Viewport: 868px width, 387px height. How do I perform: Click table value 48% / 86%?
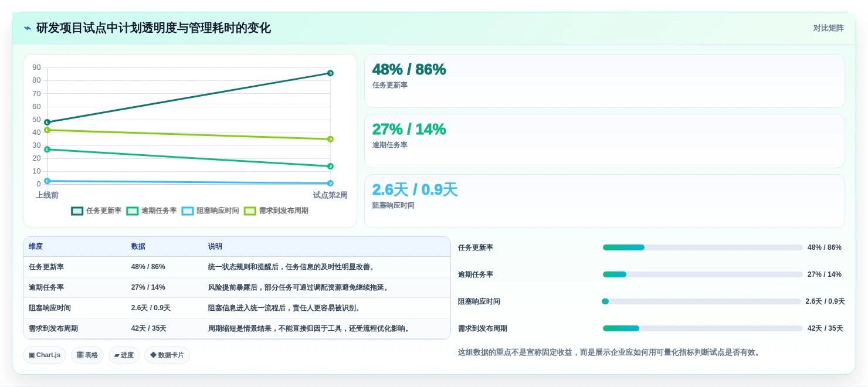[x=148, y=267]
